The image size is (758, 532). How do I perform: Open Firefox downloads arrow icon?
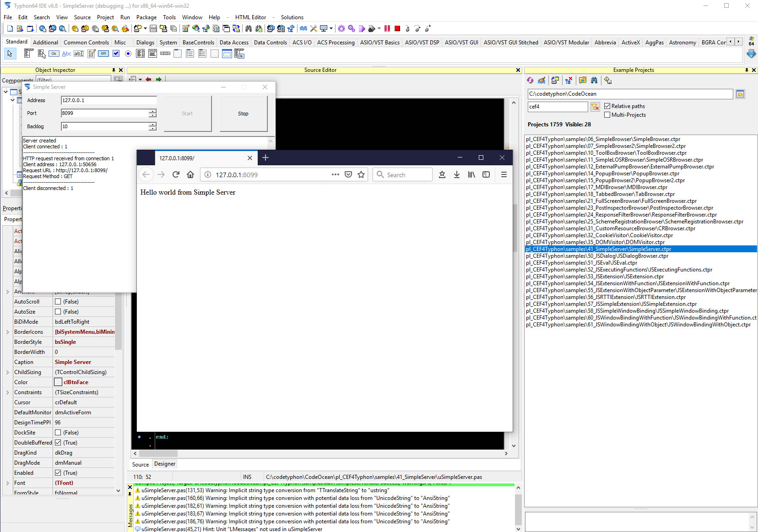click(x=457, y=174)
